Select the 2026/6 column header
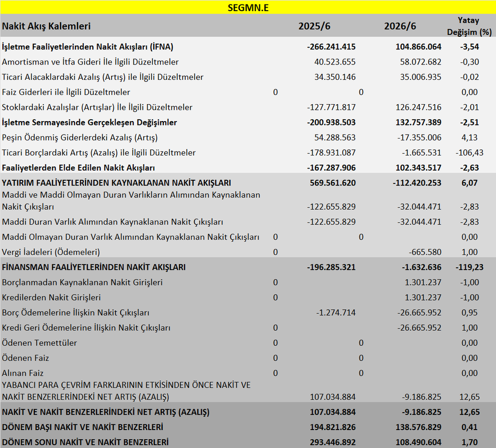Viewport: 496px width, 448px height. (x=400, y=26)
